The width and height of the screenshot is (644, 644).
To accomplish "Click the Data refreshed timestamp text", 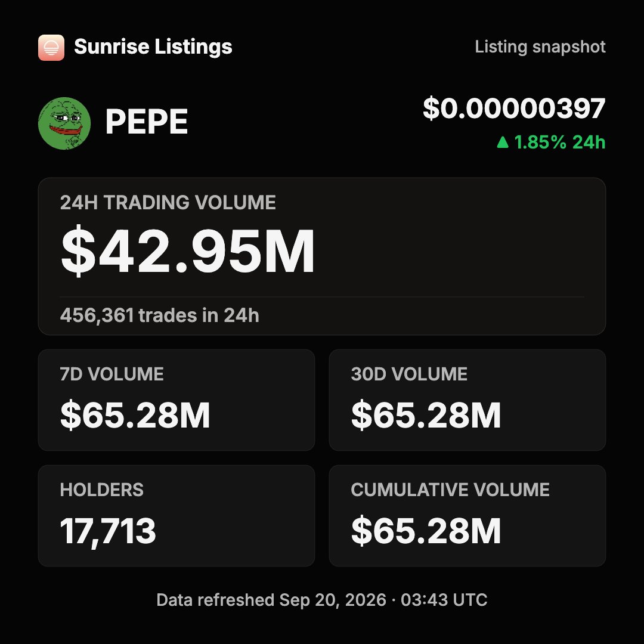I will pos(322,600).
